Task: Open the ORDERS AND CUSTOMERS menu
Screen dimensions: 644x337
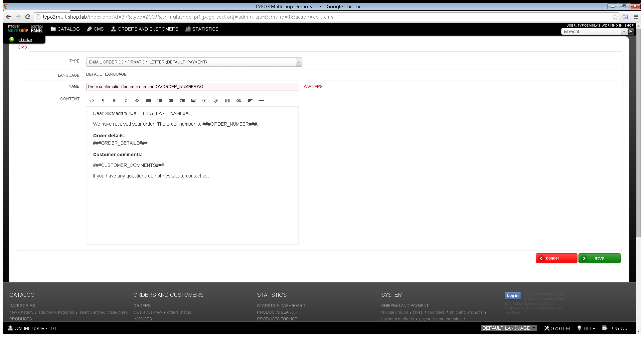Action: [x=144, y=29]
